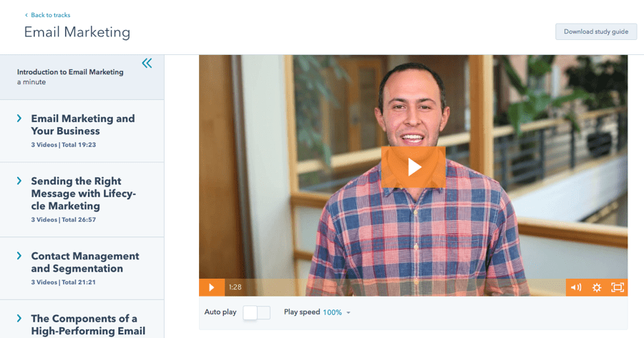Open video settings gear icon
The height and width of the screenshot is (338, 644).
(596, 287)
